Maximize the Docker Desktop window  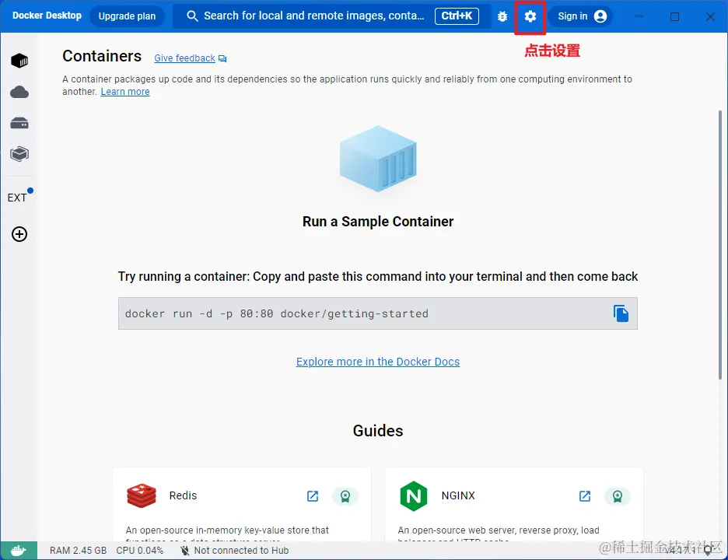674,16
